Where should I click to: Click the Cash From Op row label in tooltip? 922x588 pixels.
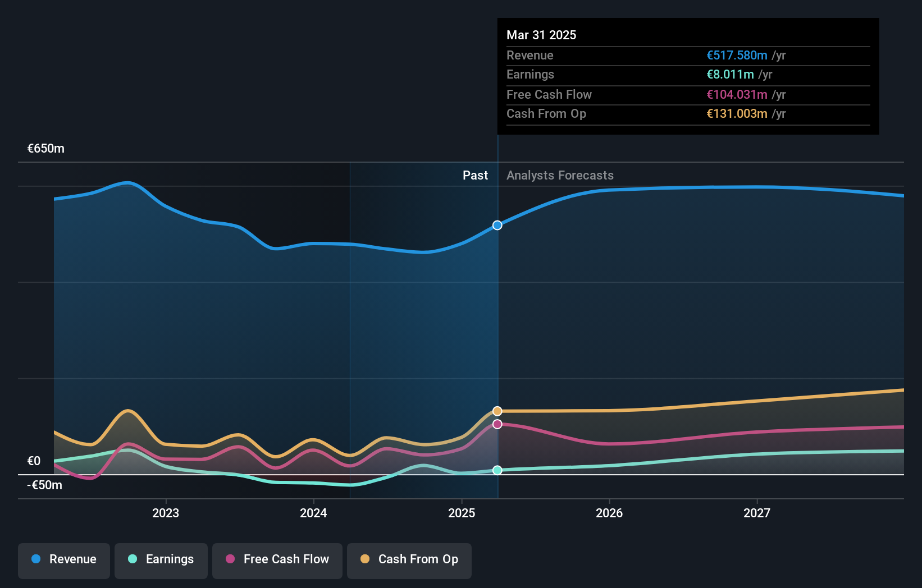pos(546,113)
